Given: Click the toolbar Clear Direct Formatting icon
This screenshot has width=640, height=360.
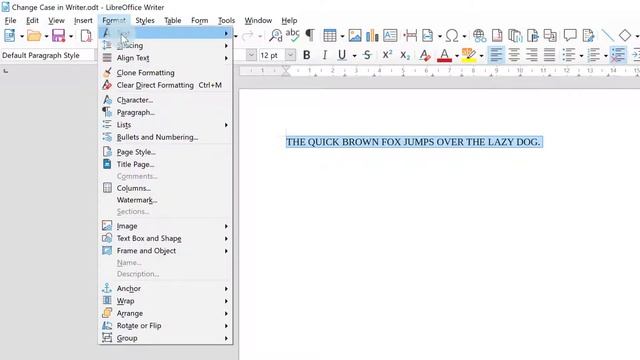Looking at the screenshot, I should 425,55.
